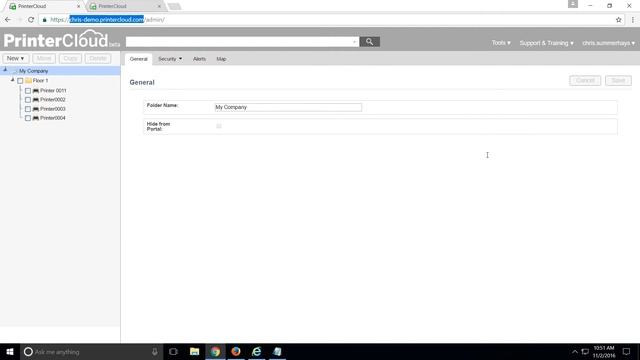Click the Save button
The image size is (640, 360).
pyautogui.click(x=618, y=80)
